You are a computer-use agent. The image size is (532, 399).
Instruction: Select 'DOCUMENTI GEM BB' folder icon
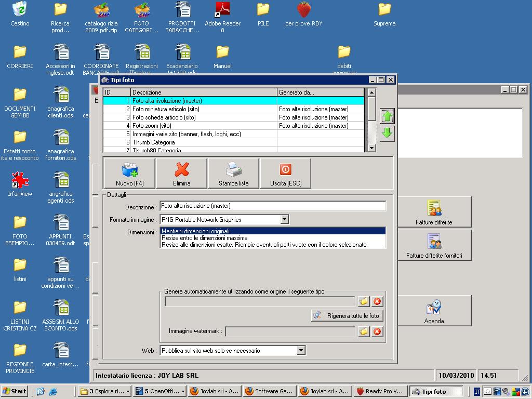20,102
